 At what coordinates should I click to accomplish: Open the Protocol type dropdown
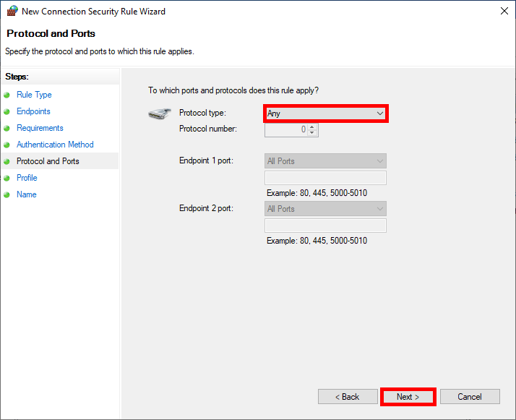pyautogui.click(x=325, y=113)
